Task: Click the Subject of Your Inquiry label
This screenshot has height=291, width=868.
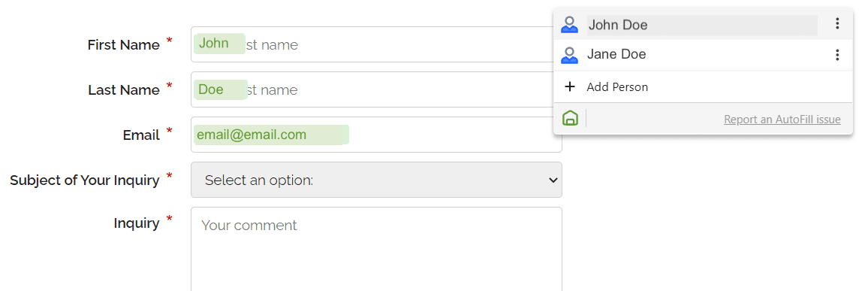Action: coord(85,180)
